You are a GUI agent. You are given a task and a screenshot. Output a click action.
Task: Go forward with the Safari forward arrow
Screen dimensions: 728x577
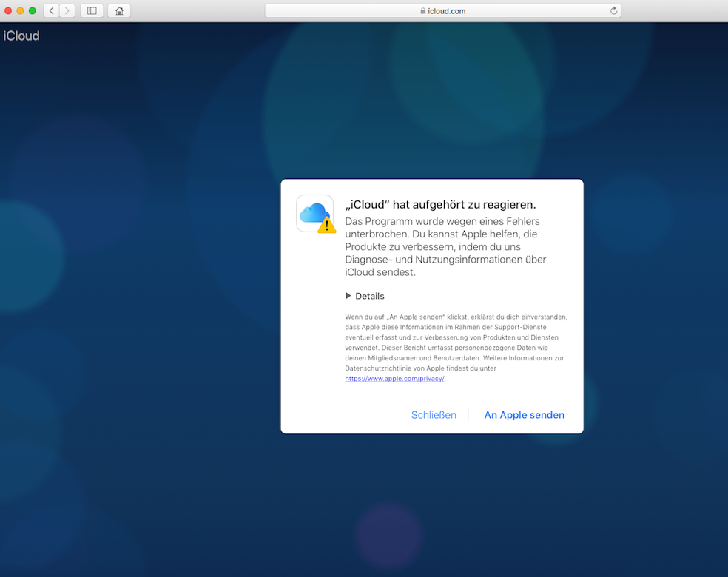67,10
